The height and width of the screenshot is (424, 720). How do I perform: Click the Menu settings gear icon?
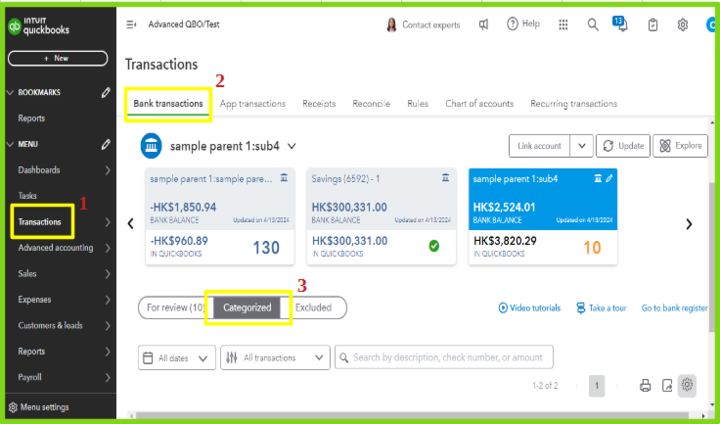click(13, 407)
